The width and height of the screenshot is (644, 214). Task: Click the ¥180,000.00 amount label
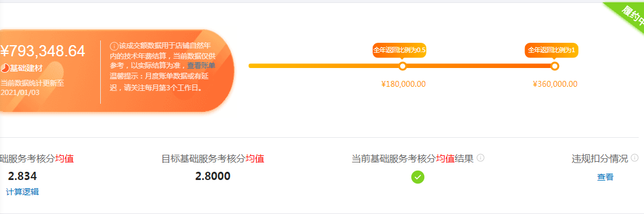404,84
